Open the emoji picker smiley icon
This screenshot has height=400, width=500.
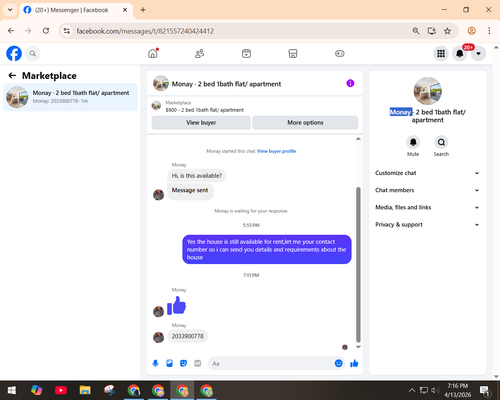(x=338, y=363)
